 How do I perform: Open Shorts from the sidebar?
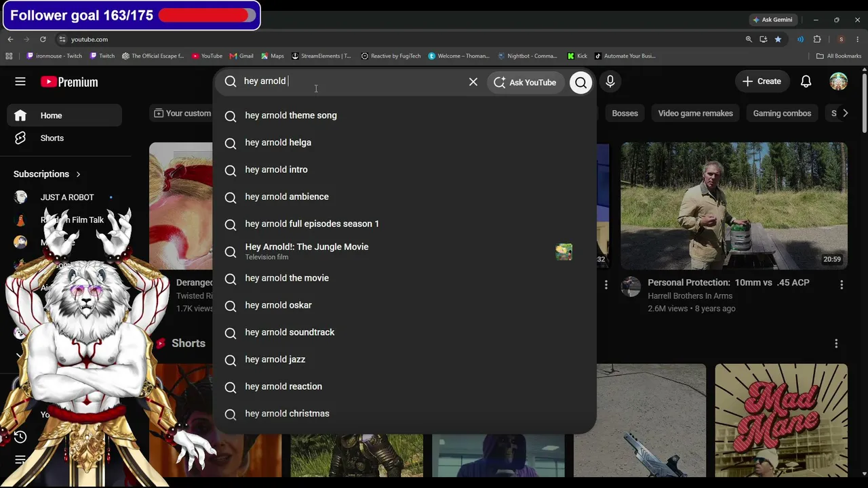[x=65, y=138]
